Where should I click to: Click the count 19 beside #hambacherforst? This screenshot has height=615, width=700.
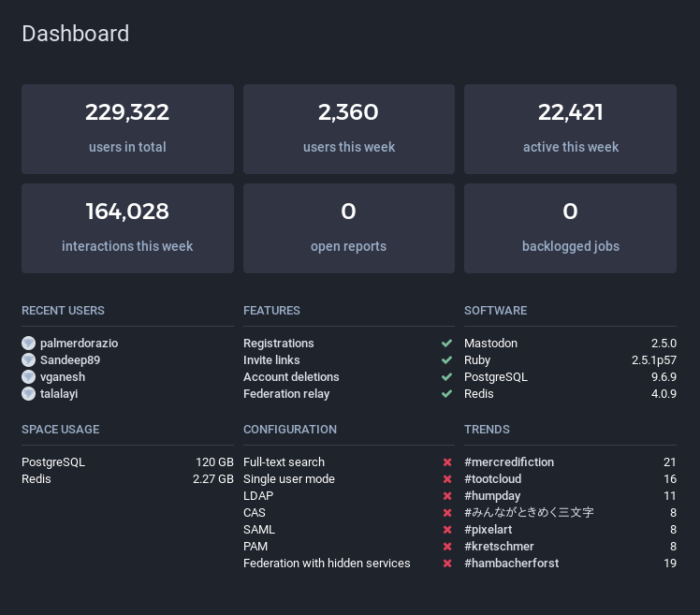pyautogui.click(x=670, y=564)
